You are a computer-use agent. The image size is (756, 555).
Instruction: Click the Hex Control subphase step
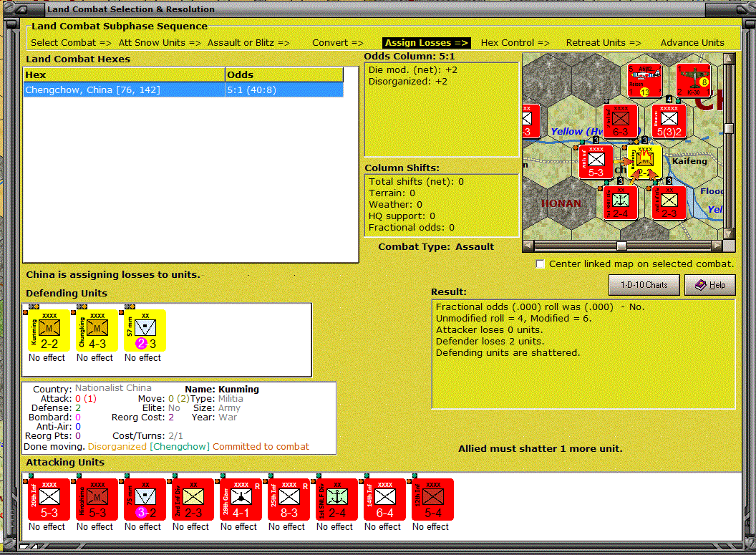(515, 43)
